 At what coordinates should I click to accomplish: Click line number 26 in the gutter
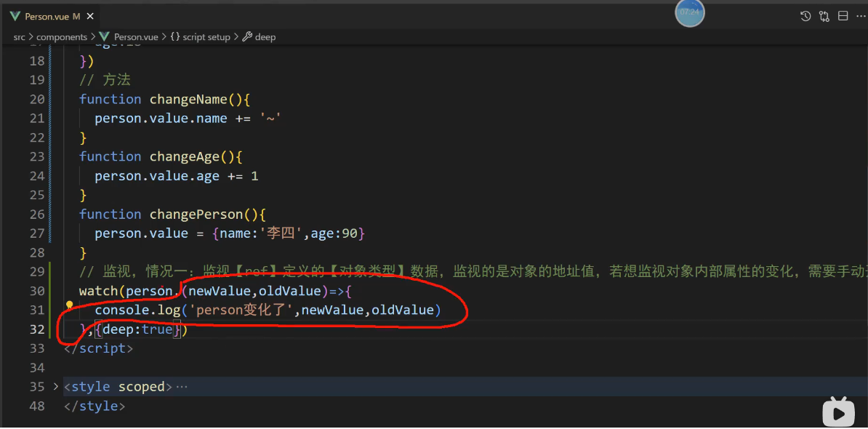36,214
